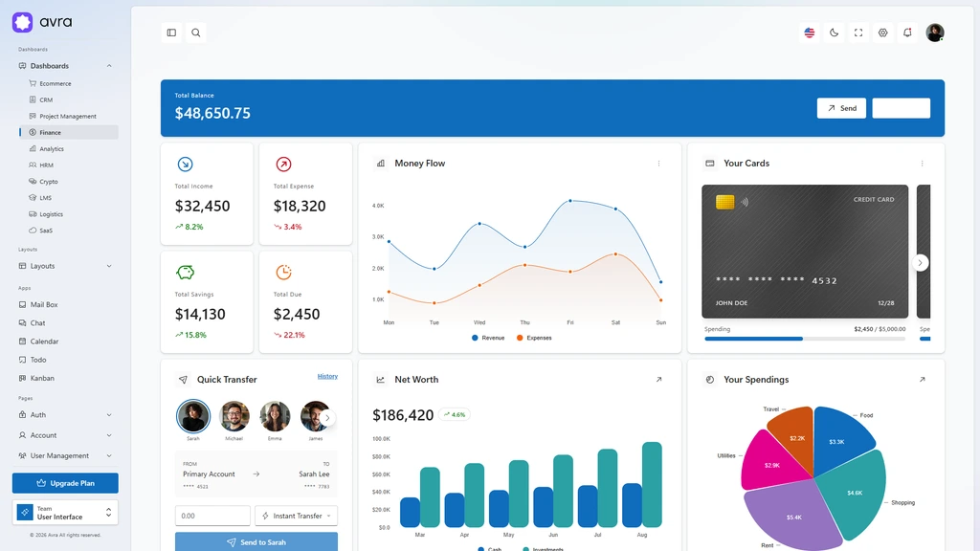Open the Quick Transfer History link
Image resolution: width=980 pixels, height=551 pixels.
point(327,376)
